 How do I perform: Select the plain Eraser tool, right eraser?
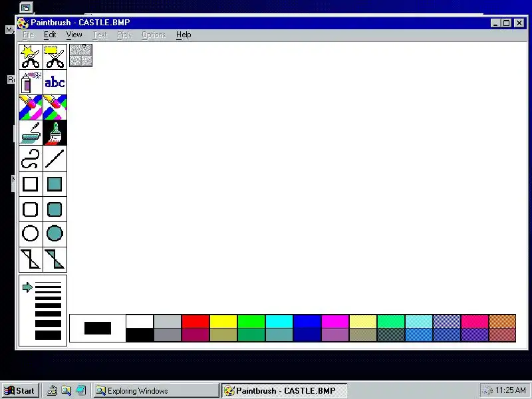coord(55,108)
